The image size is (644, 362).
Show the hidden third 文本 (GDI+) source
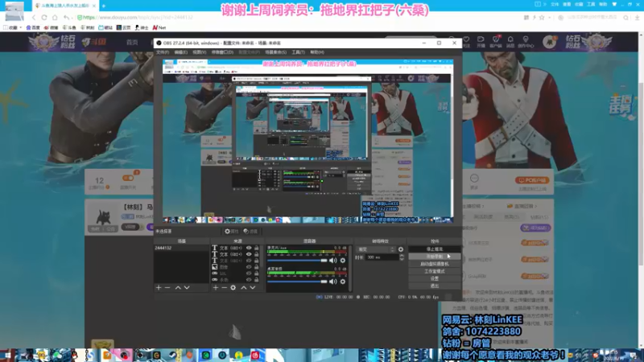click(249, 261)
